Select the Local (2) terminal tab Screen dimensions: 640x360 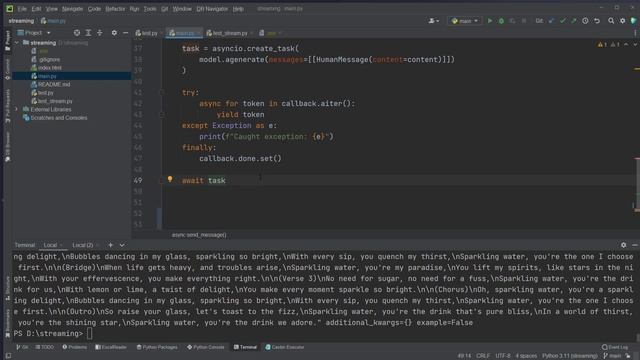83,245
